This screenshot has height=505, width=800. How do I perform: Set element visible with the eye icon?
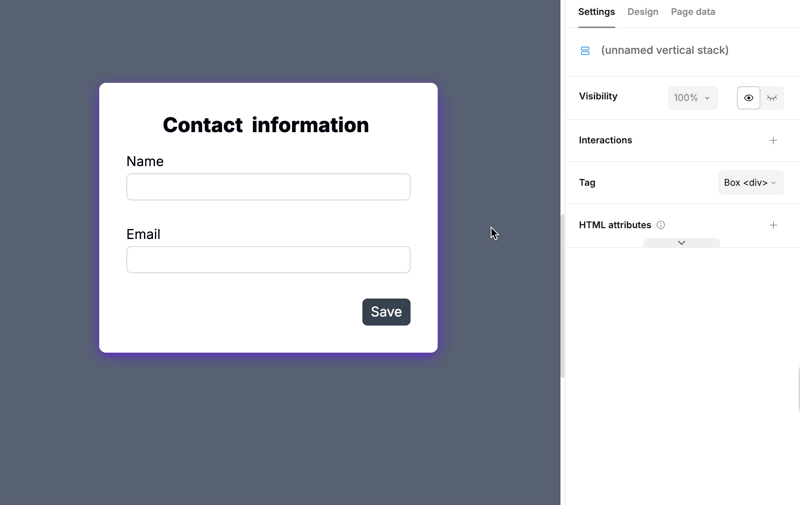[748, 98]
